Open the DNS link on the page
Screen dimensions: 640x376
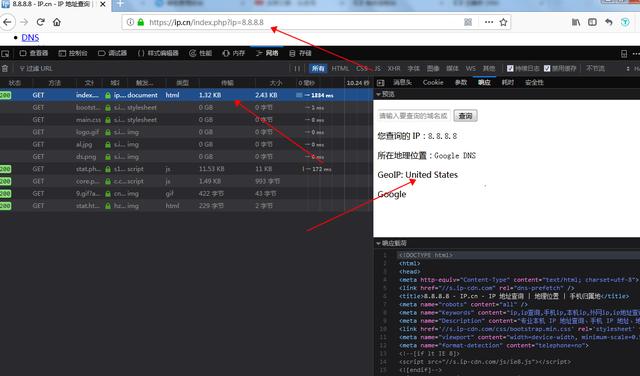pyautogui.click(x=30, y=38)
